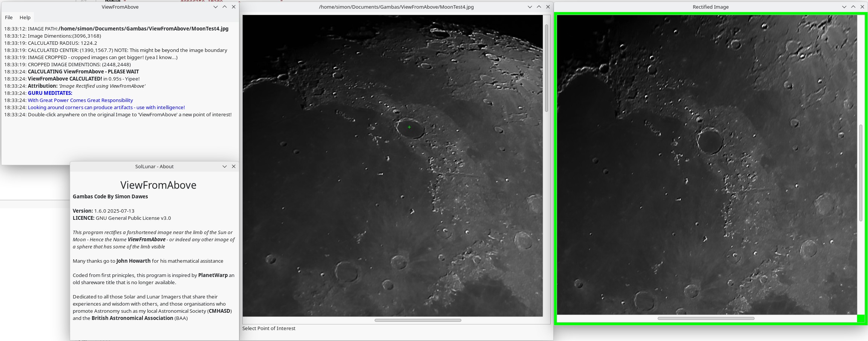868x341 pixels.
Task: Minimize the MoonTest4.jpg image window
Action: (530, 7)
